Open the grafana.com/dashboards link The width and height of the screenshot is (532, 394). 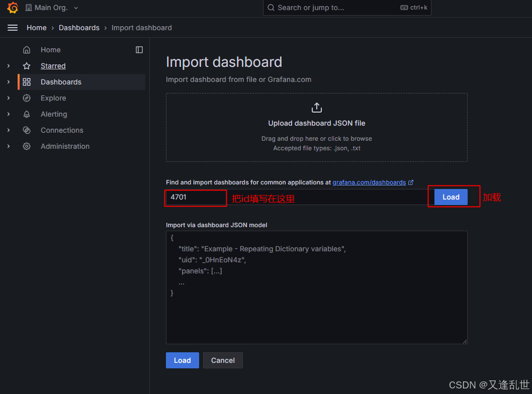[x=369, y=182]
